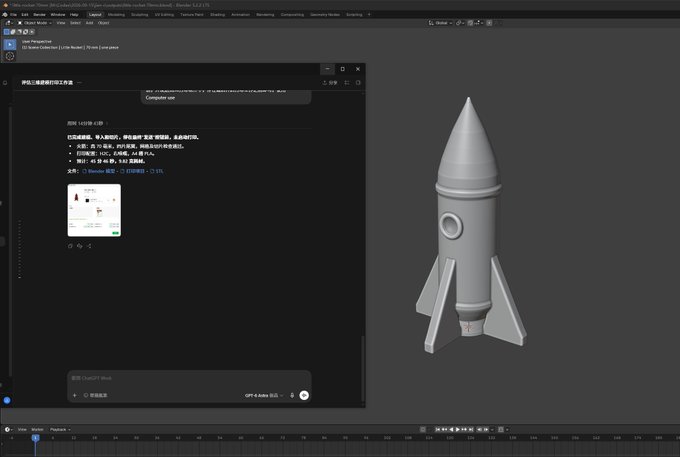Open the print project file link
The image size is (680, 457).
point(133,171)
